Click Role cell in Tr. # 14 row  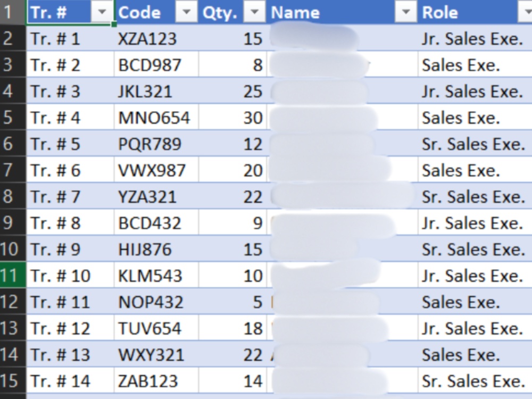point(475,381)
